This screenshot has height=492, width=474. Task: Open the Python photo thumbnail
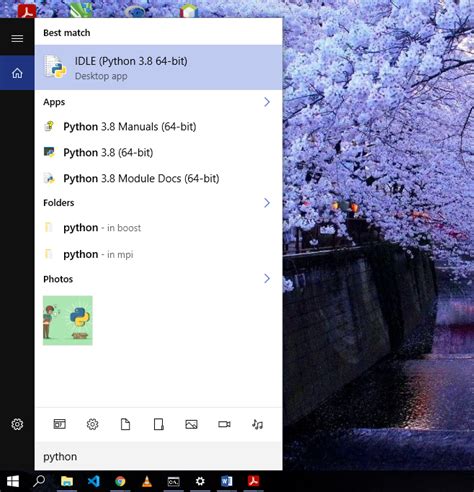pos(68,320)
